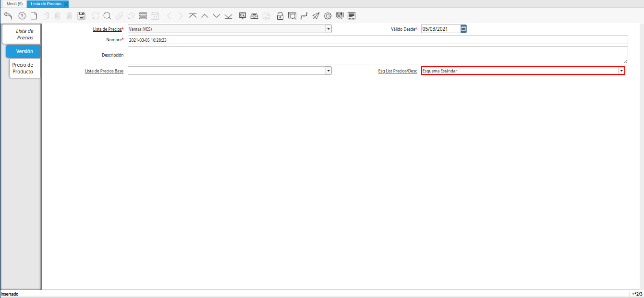Go to first record arrow icon
This screenshot has width=644, height=298.
pyautogui.click(x=193, y=16)
